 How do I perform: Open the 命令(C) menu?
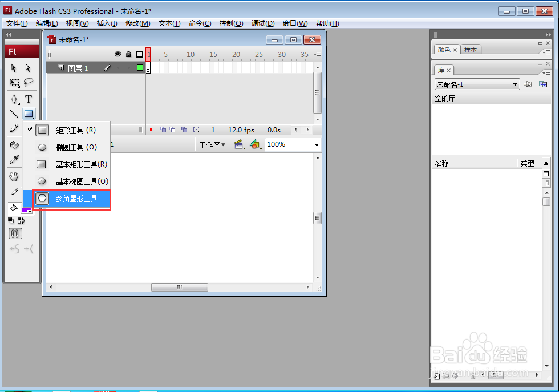click(200, 23)
